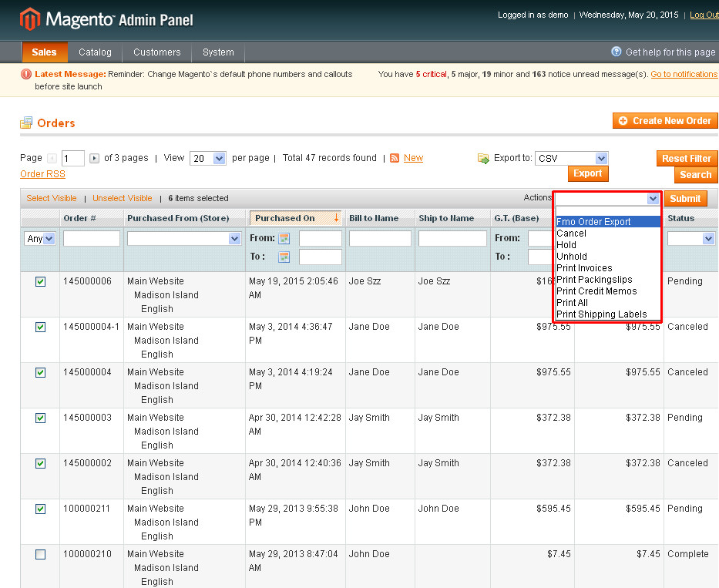The image size is (719, 588).
Task: Click the Latest Message alert icon
Action: click(x=26, y=74)
